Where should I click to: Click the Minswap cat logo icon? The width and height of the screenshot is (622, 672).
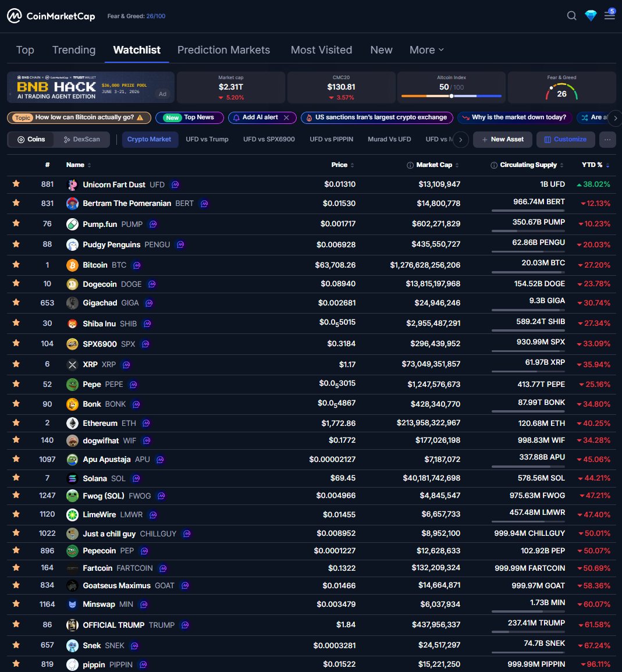[73, 605]
